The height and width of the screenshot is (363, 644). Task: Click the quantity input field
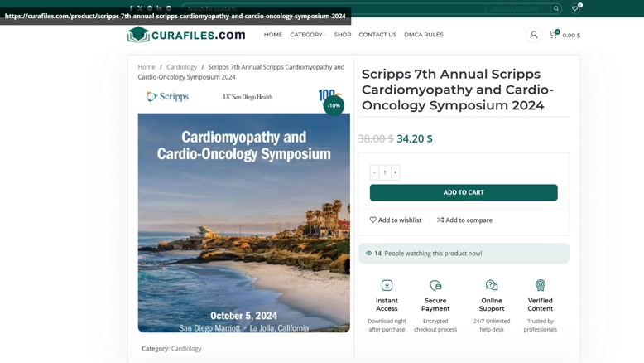click(x=385, y=172)
